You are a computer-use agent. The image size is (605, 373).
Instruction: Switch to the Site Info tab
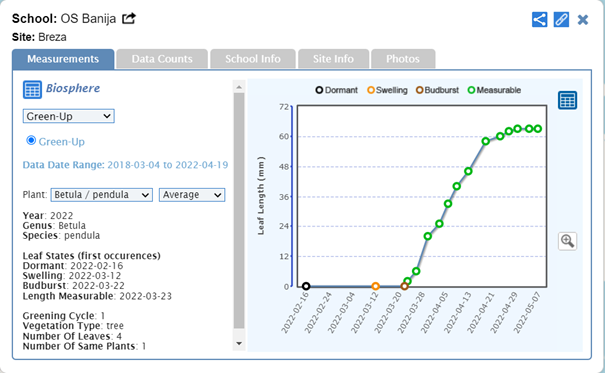tap(333, 59)
